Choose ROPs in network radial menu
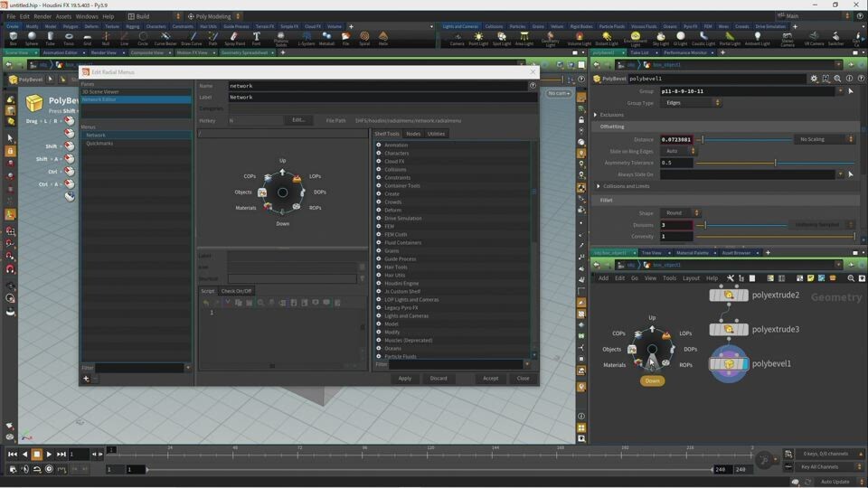Viewport: 868px width, 488px height. click(x=685, y=364)
